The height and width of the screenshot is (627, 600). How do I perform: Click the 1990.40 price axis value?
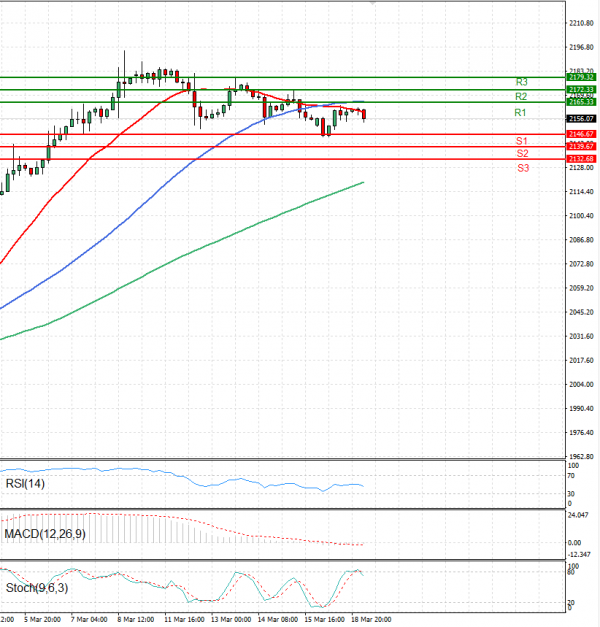click(x=581, y=408)
